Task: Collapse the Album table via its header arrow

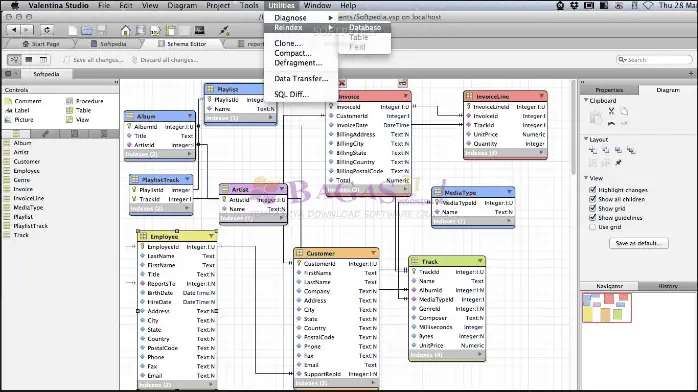Action: coord(190,116)
